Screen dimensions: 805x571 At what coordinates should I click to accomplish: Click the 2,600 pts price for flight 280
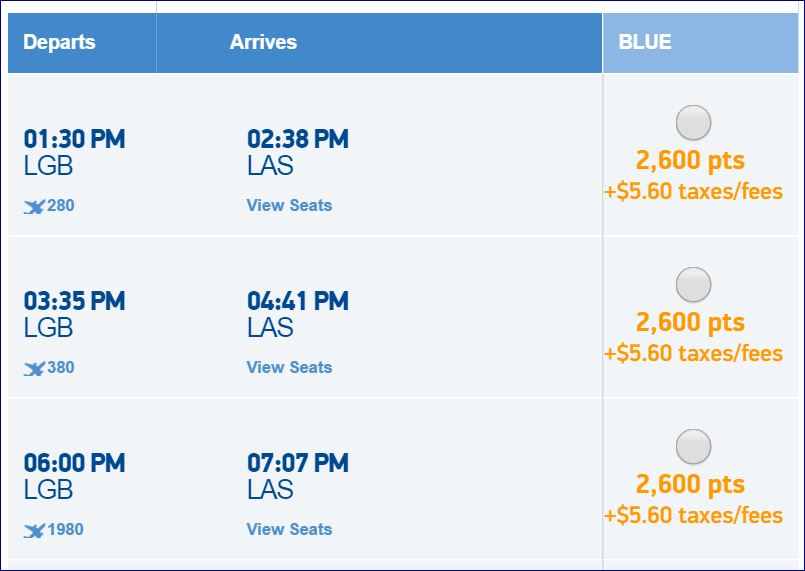click(690, 160)
